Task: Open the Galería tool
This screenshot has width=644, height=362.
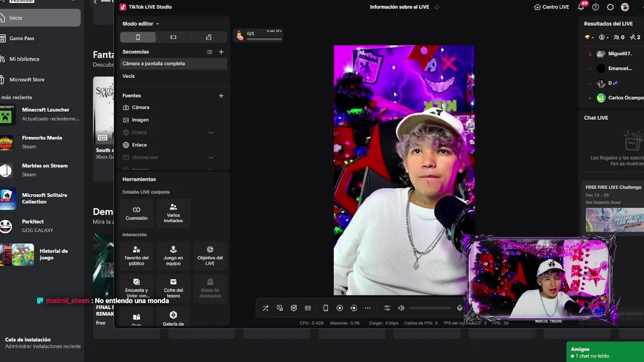Action: [x=173, y=318]
